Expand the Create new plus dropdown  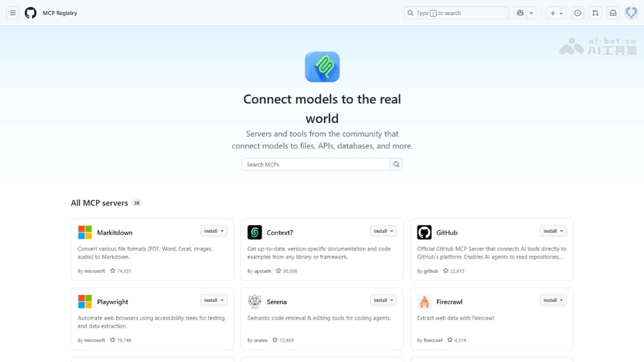[x=557, y=13]
